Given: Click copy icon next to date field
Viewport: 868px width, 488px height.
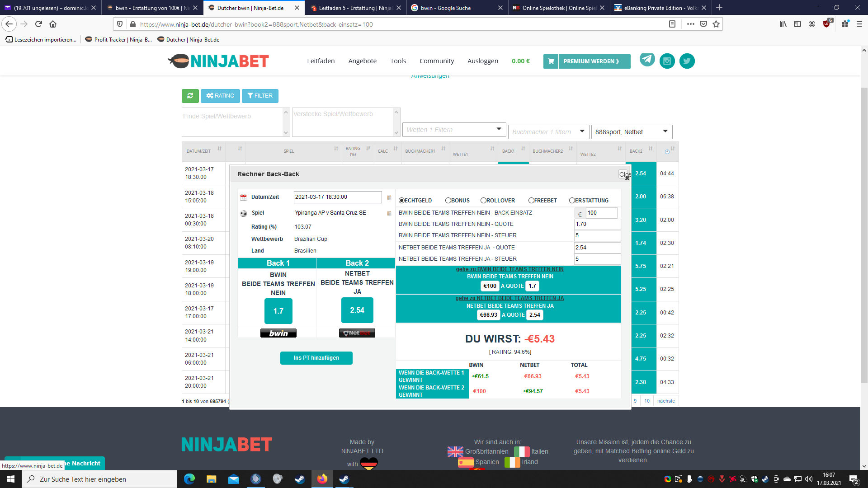Looking at the screenshot, I should click(389, 197).
